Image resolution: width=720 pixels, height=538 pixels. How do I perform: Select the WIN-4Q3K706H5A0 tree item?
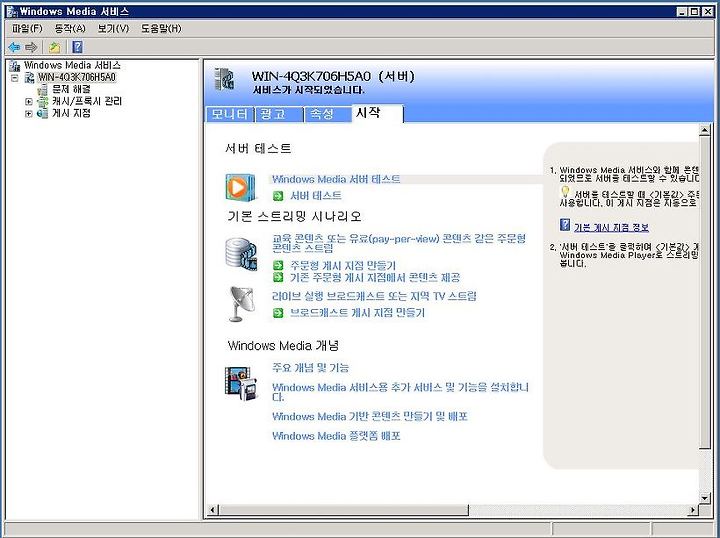click(x=77, y=77)
